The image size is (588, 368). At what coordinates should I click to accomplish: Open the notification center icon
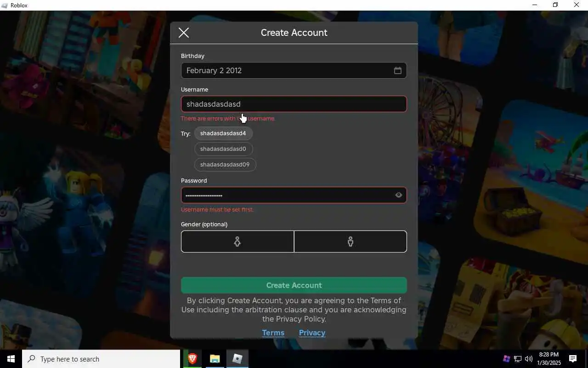[x=573, y=359]
